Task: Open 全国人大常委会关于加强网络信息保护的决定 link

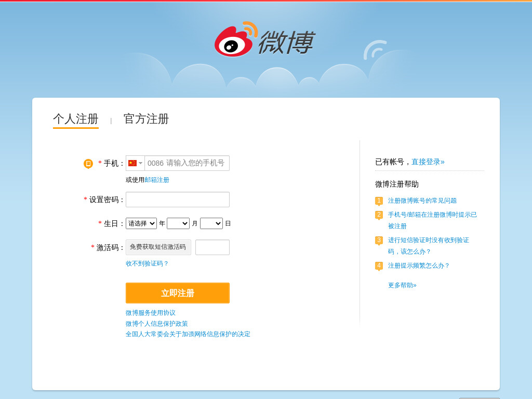Action: coord(188,334)
